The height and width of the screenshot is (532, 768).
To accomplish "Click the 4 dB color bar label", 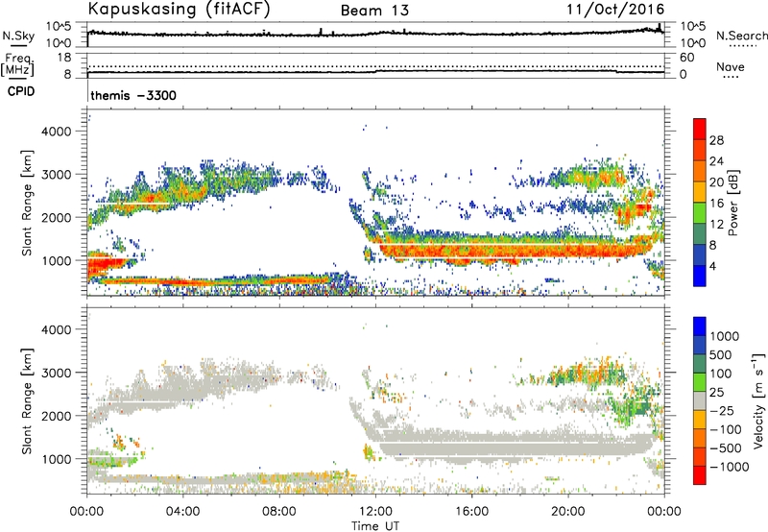I will click(x=712, y=266).
